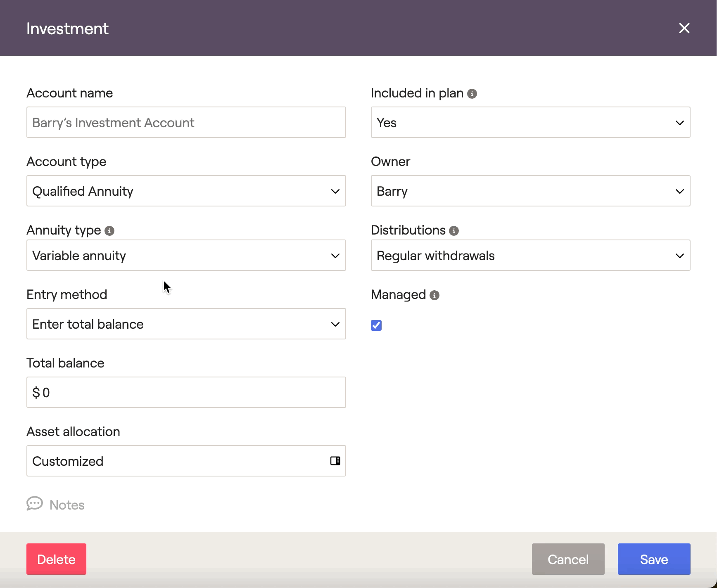
Task: Click the Save button
Action: (x=654, y=559)
